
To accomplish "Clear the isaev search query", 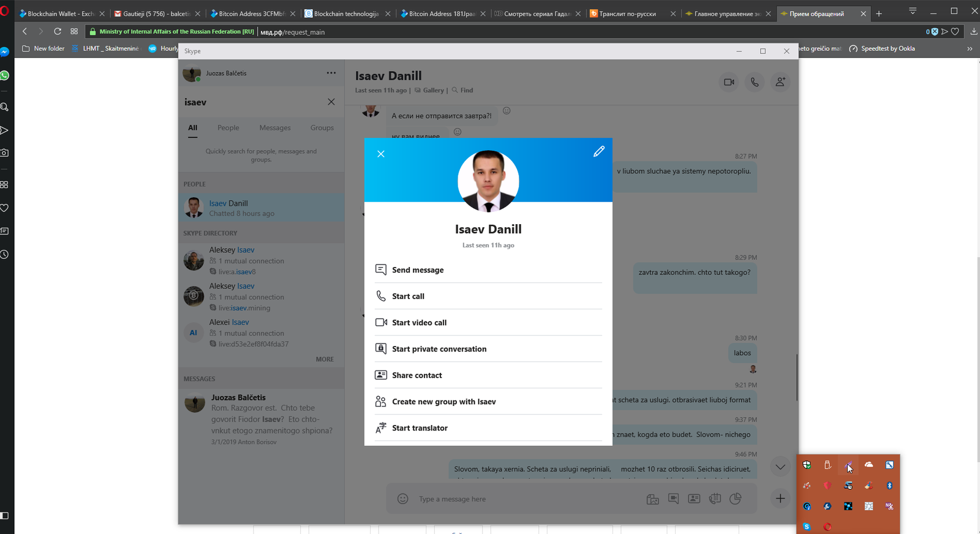I will 331,102.
